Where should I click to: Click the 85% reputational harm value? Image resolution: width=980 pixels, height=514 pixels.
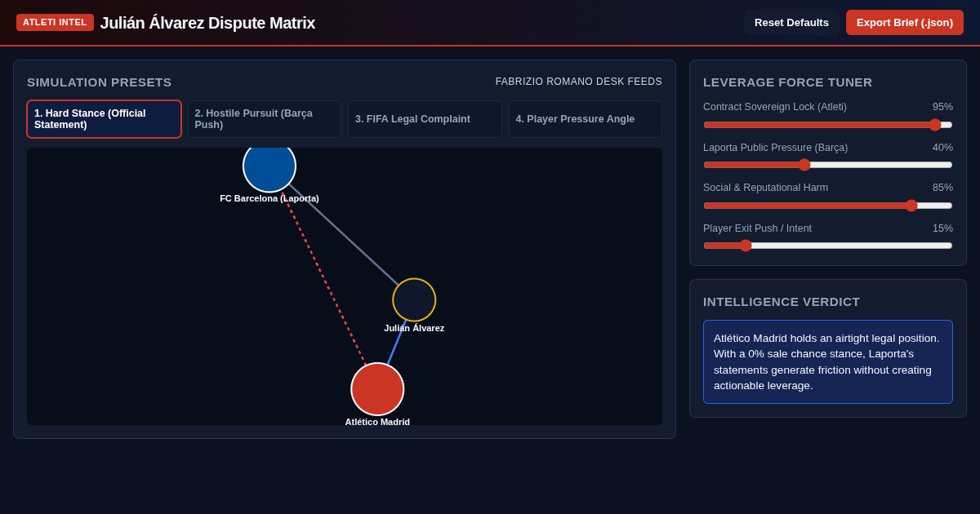click(x=942, y=188)
